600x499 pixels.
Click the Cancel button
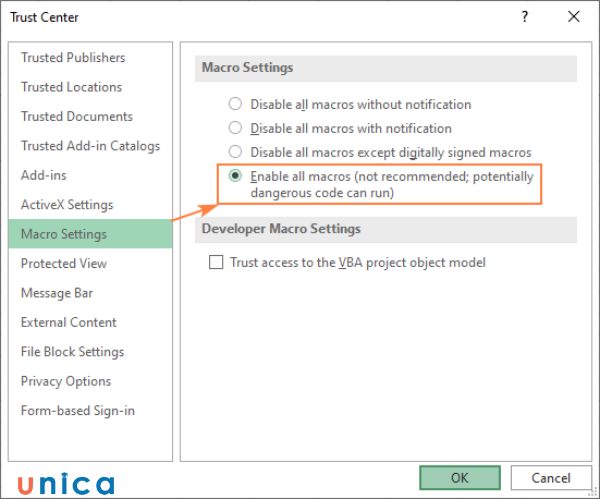click(551, 478)
